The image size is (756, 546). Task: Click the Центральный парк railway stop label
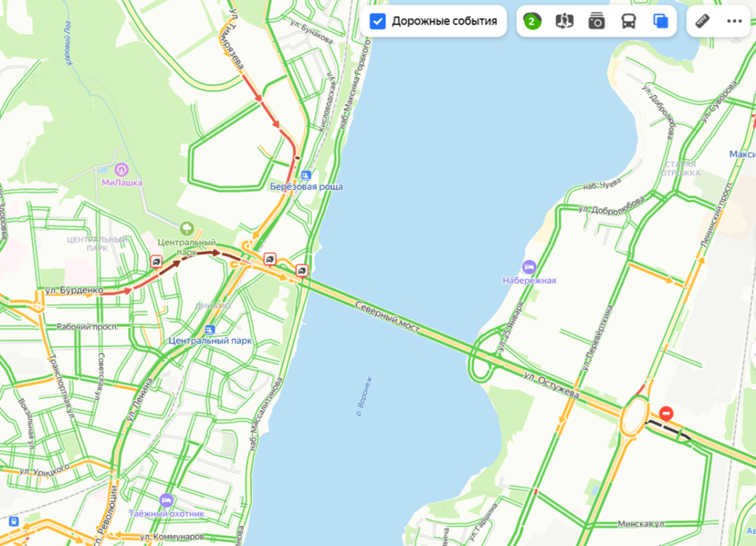210,341
